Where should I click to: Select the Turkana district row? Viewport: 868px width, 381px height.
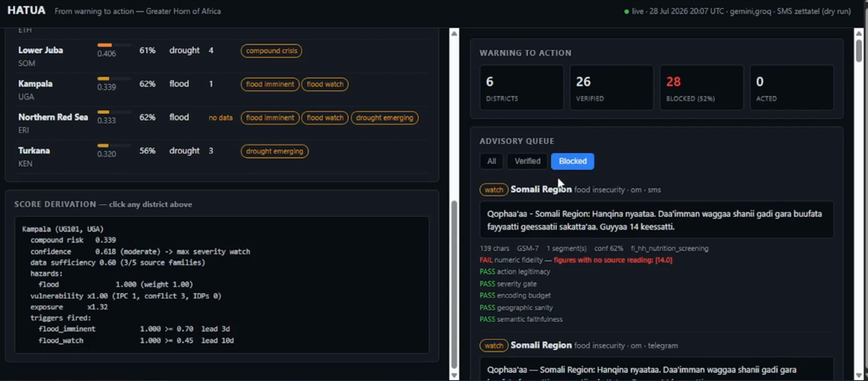(222, 157)
